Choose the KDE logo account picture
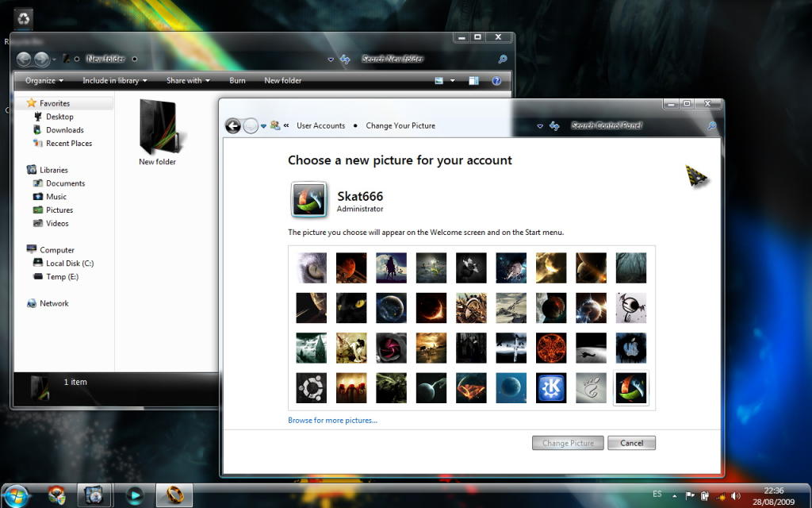This screenshot has height=508, width=812. (x=551, y=387)
